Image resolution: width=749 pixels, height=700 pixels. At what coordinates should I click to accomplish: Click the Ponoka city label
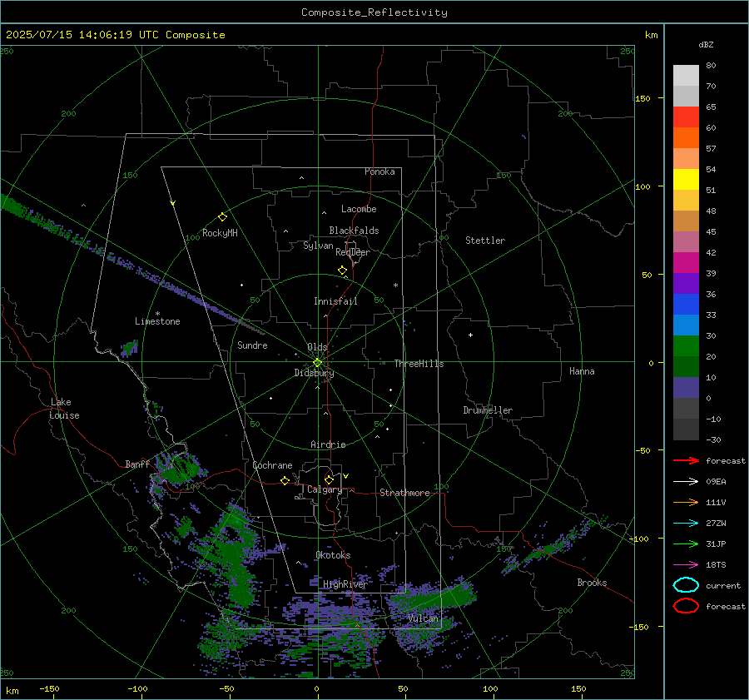point(379,171)
